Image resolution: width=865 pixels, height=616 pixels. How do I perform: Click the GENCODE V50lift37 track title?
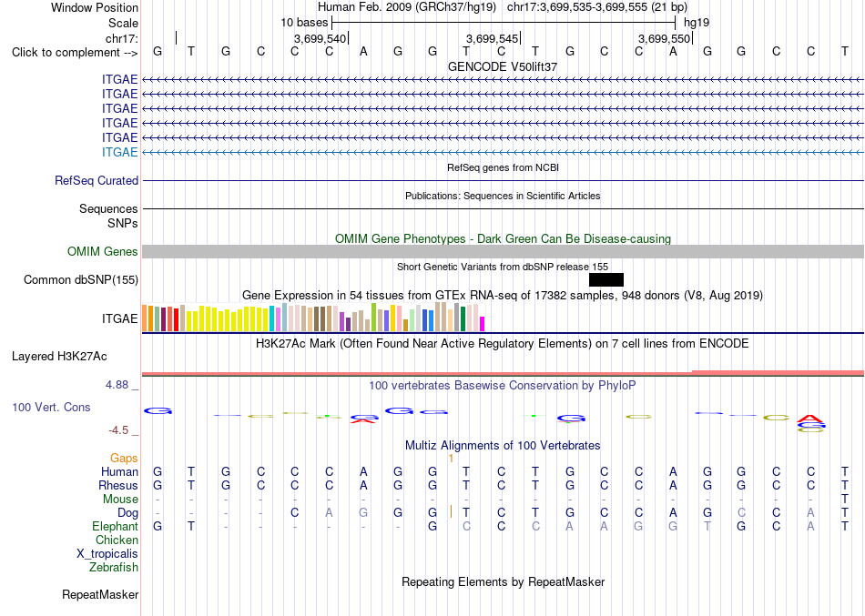coord(503,66)
